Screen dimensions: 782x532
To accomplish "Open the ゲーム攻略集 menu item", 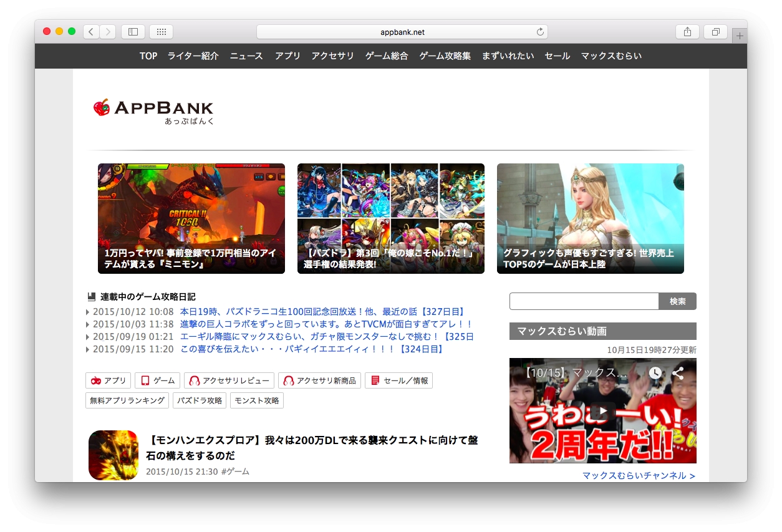I will point(444,56).
